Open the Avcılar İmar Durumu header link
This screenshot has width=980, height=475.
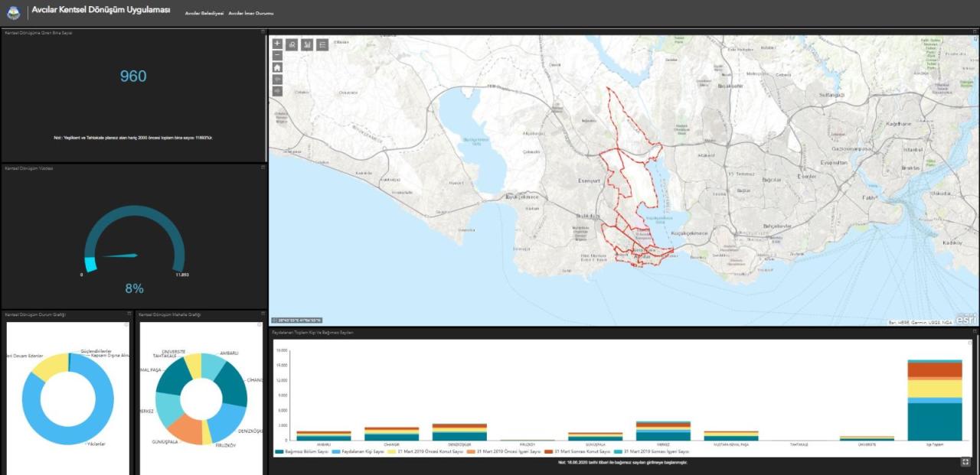tap(250, 14)
